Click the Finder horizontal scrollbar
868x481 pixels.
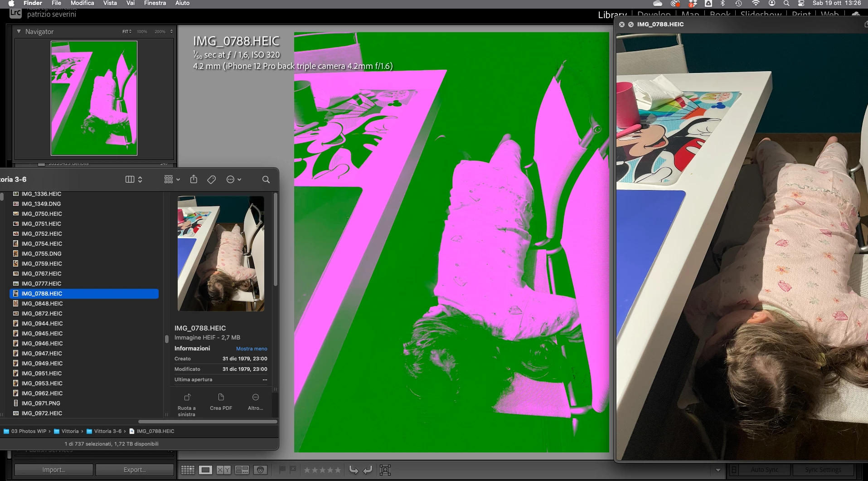(208, 422)
